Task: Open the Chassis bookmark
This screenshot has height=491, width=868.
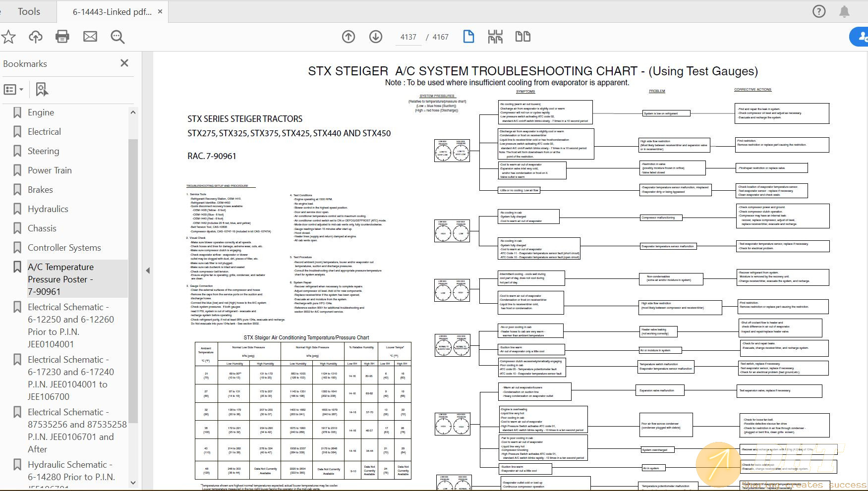Action: pos(42,228)
